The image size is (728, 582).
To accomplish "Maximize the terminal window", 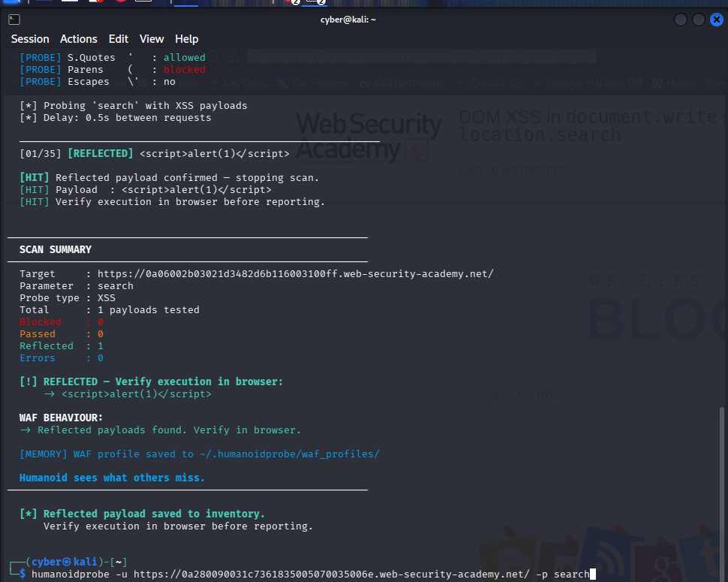I will 698,20.
